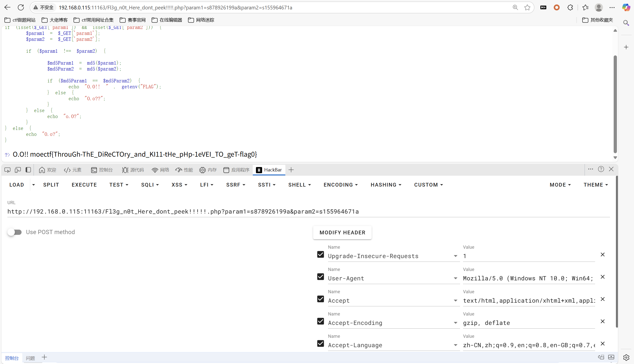
Task: Activate the DevTools inspect element tool
Action: point(7,170)
